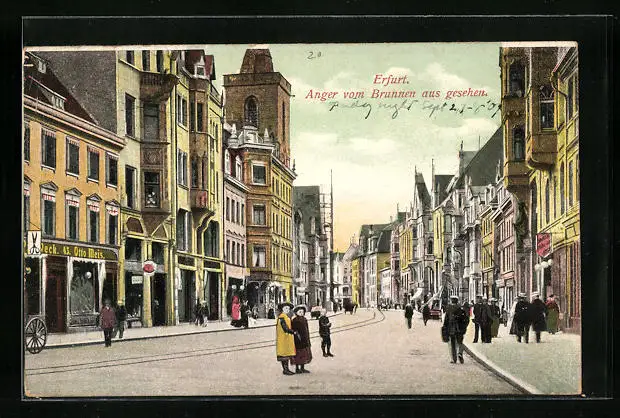This screenshot has width=620, height=418.
Task: Click the child standing on the tram tracks
Action: (325, 333)
